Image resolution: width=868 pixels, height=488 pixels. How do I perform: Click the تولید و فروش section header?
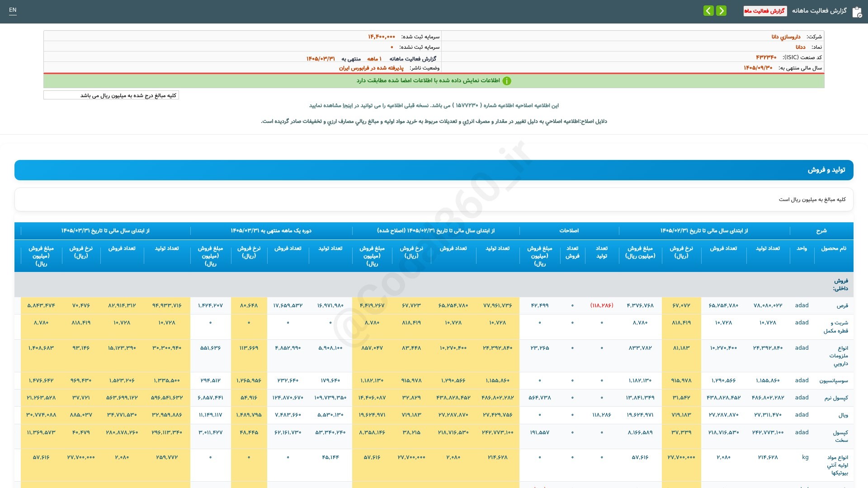coord(434,170)
